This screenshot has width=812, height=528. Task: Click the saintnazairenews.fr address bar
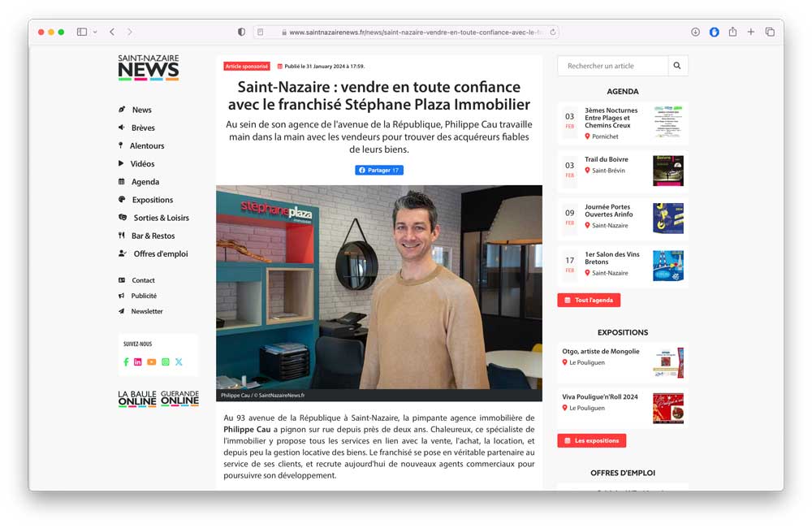(406, 32)
